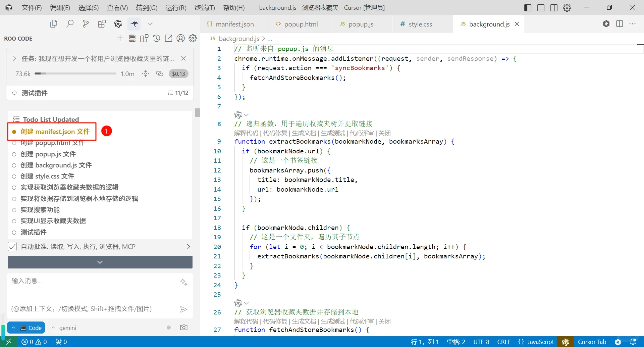
Task: Open Roo Code task history
Action: click(x=156, y=38)
